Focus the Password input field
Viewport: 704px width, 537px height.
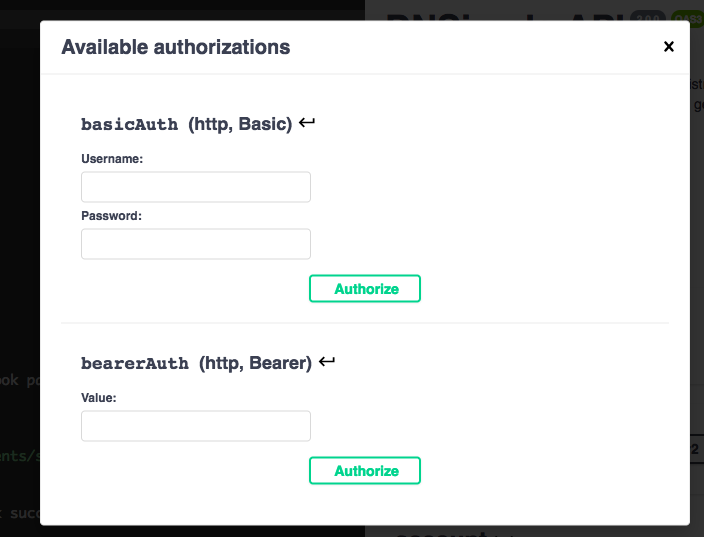coord(196,244)
